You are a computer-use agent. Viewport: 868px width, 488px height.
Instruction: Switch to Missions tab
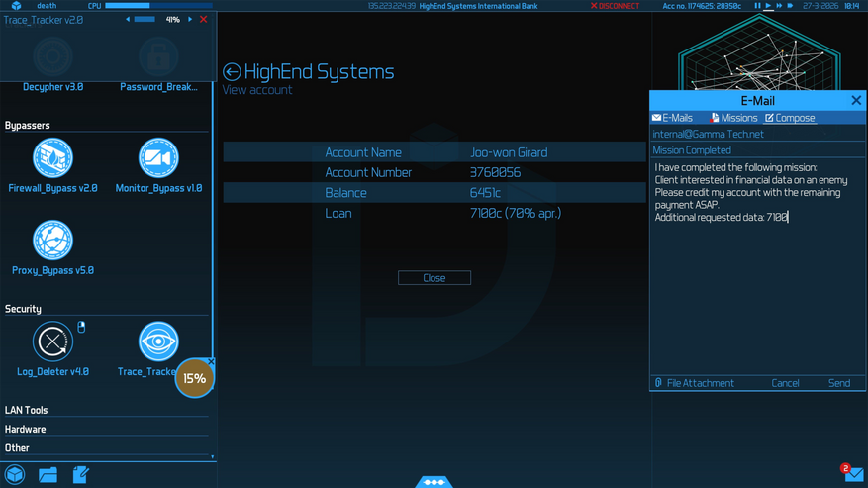pyautogui.click(x=733, y=118)
